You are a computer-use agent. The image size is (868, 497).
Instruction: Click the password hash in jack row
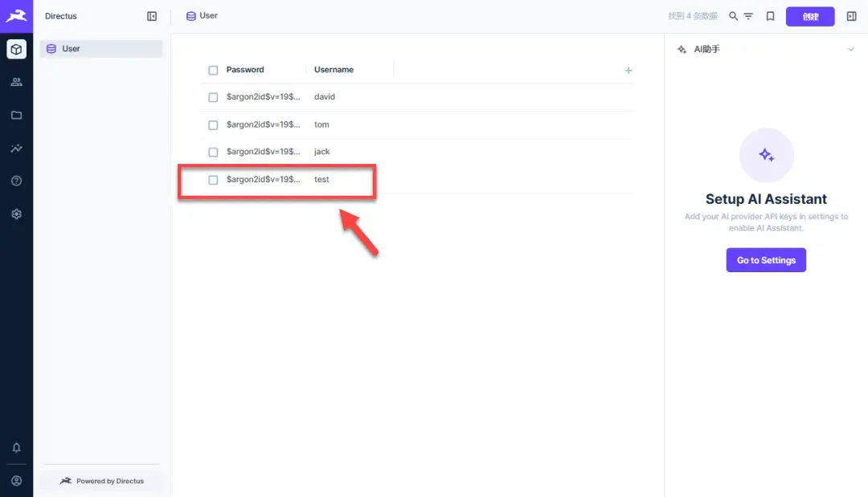pos(263,152)
